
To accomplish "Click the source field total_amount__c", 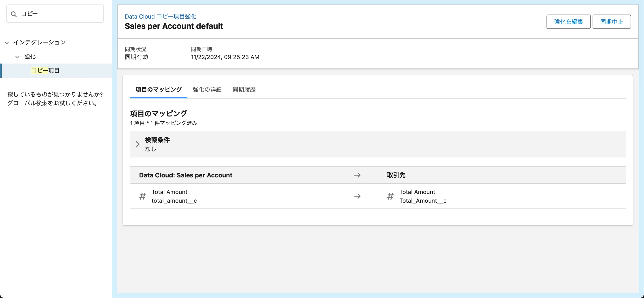I will click(174, 201).
